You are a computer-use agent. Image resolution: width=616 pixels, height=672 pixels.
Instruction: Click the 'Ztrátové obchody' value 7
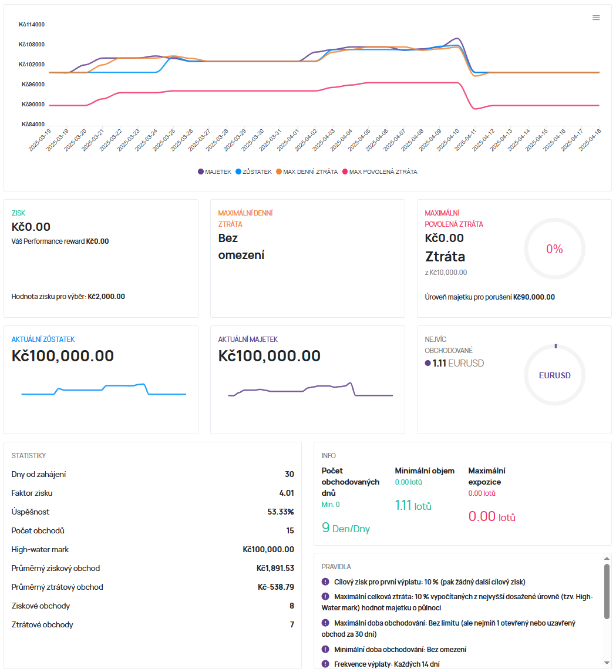coord(292,624)
